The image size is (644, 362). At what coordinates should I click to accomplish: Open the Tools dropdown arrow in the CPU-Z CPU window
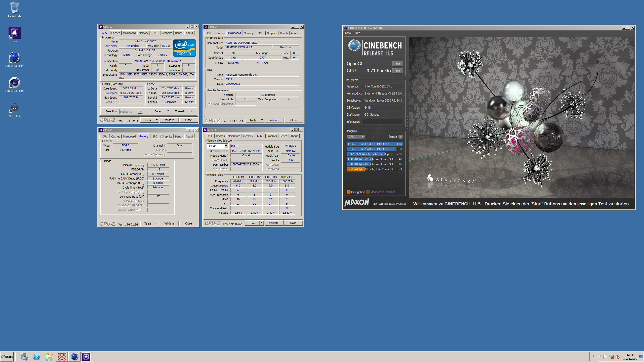pos(157,120)
